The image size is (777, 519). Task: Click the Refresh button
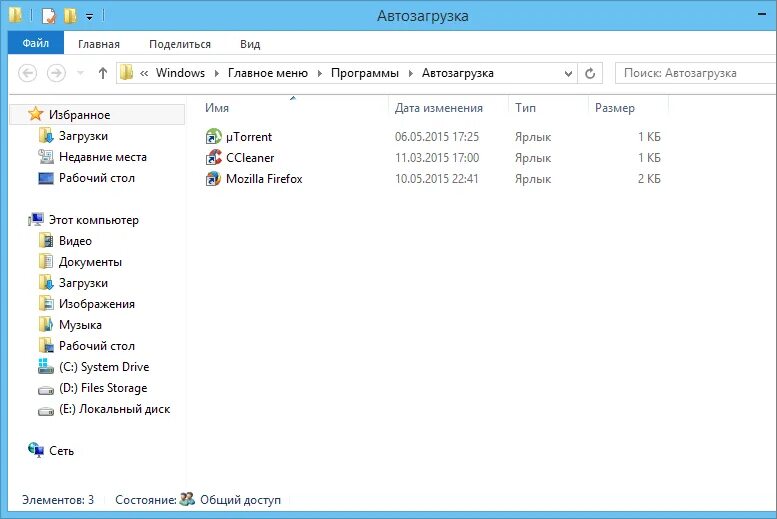click(590, 73)
